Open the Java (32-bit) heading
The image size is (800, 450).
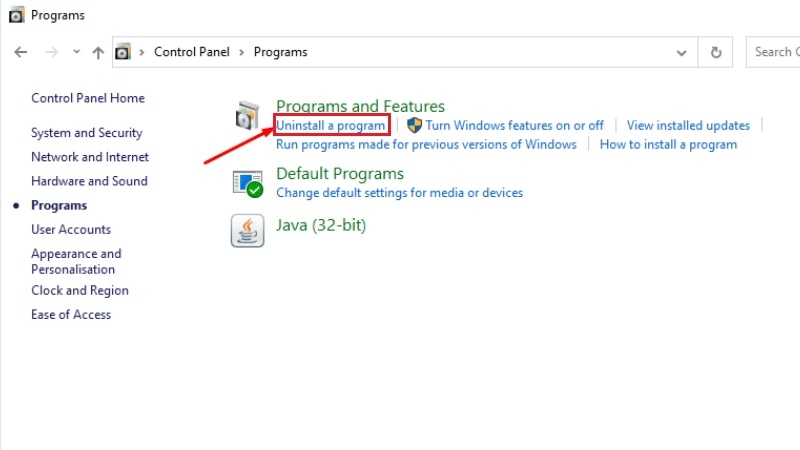[x=321, y=226]
